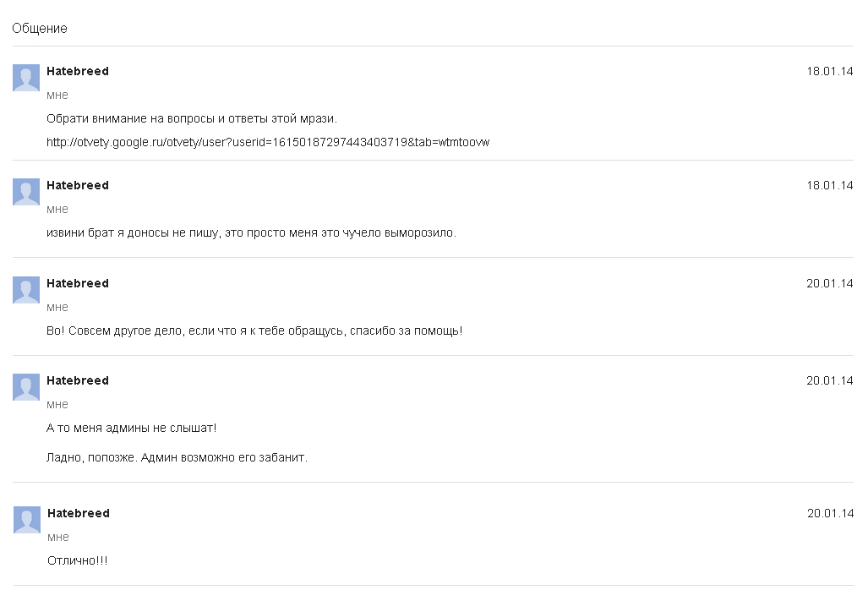Image resolution: width=868 pixels, height=590 pixels.
Task: Click avatar next to the 'извини брат' message
Action: pos(26,192)
